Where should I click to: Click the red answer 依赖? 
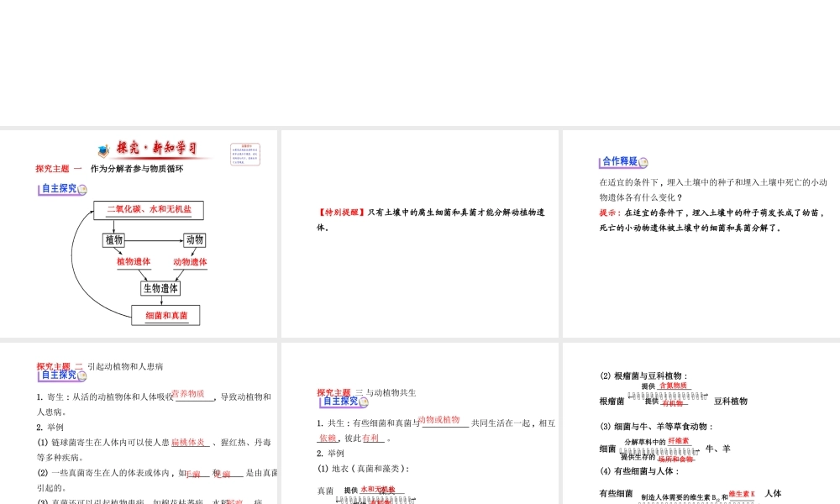[x=328, y=438]
